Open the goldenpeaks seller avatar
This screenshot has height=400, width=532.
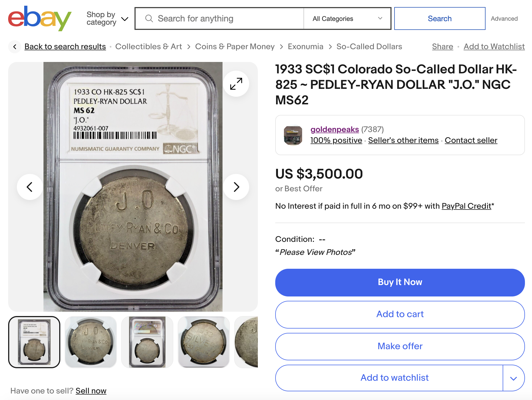293,135
